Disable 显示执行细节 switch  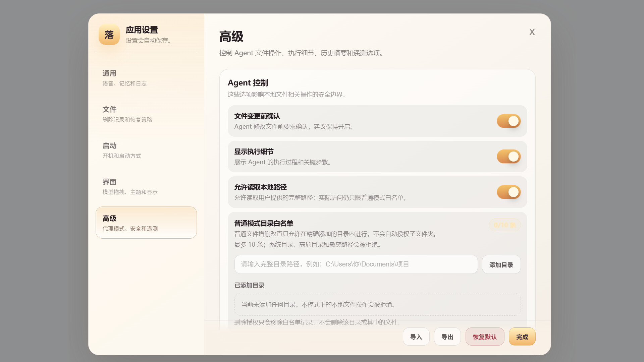pos(508,157)
